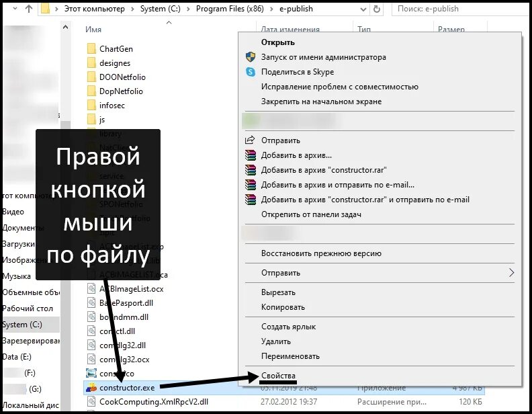The height and width of the screenshot is (414, 532).
Task: Choose Восстановить прежнюю версию
Action: pyautogui.click(x=321, y=253)
